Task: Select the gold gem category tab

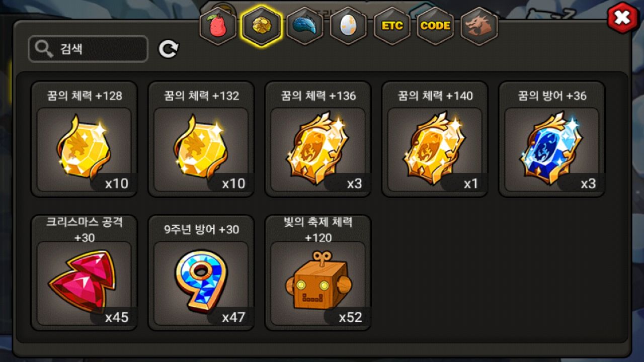Action: click(261, 26)
